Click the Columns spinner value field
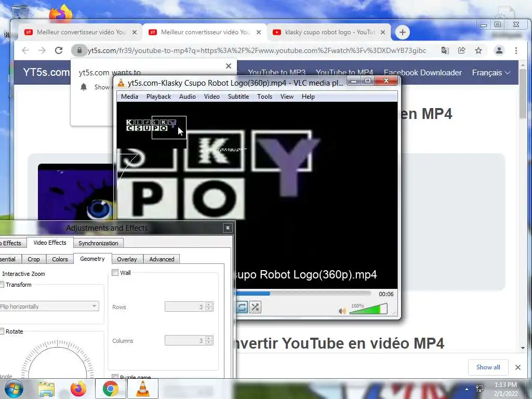Viewport: 532px width, 399px height. [x=185, y=340]
